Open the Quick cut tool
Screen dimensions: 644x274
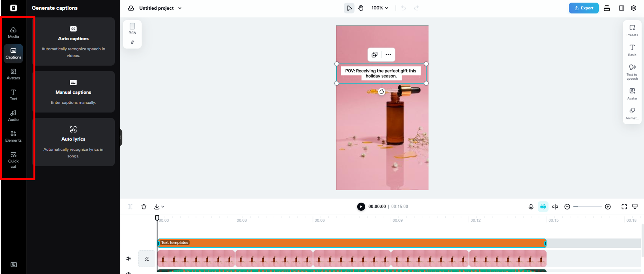coord(13,160)
